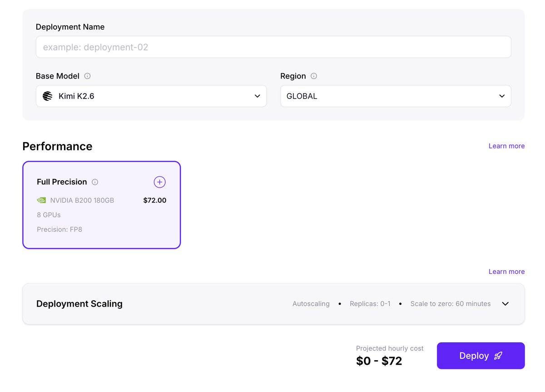Click Learn more next to Performance

(506, 146)
